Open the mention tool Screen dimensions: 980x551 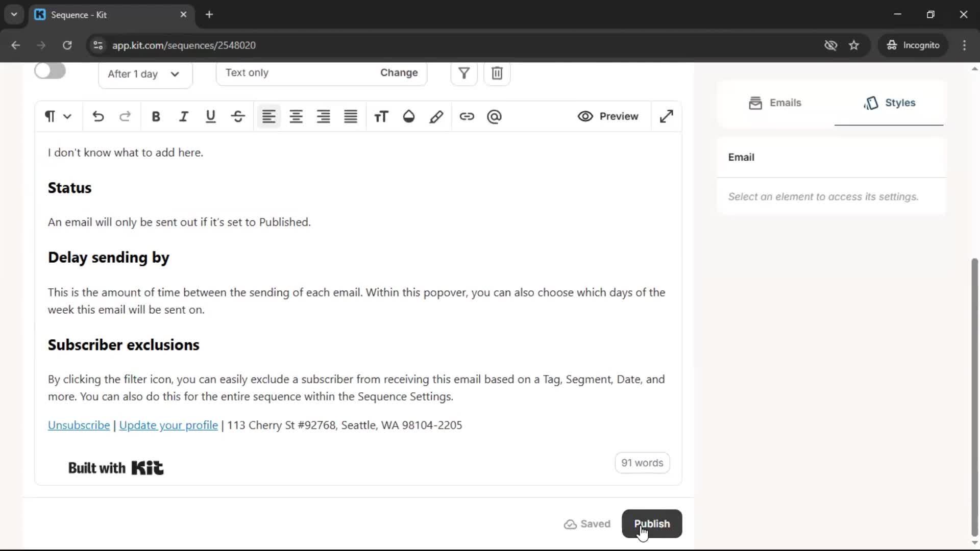pyautogui.click(x=494, y=117)
